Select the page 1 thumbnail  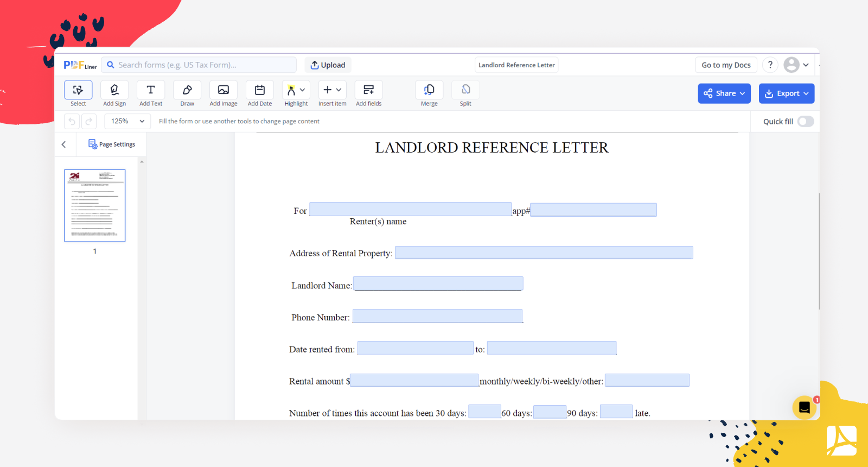[x=95, y=205]
